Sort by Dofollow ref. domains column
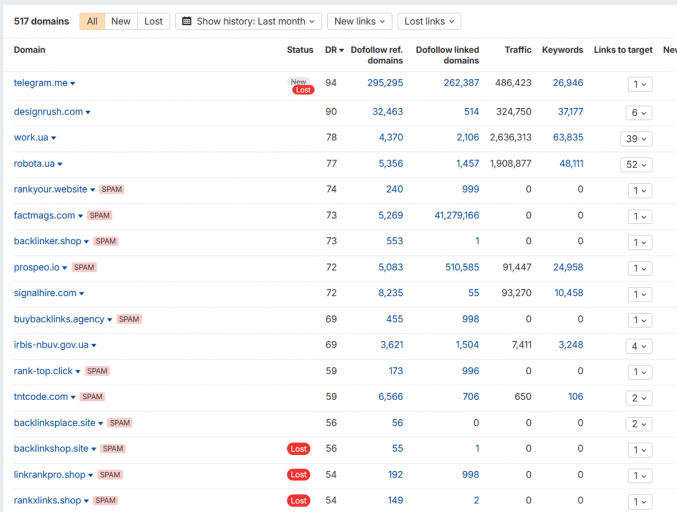Viewport: 677px width, 512px height. [x=376, y=55]
